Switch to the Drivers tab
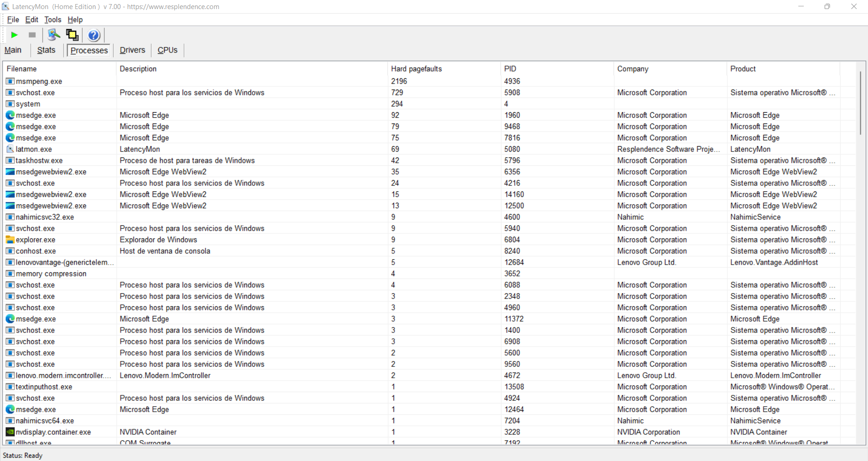The width and height of the screenshot is (868, 461). (133, 50)
